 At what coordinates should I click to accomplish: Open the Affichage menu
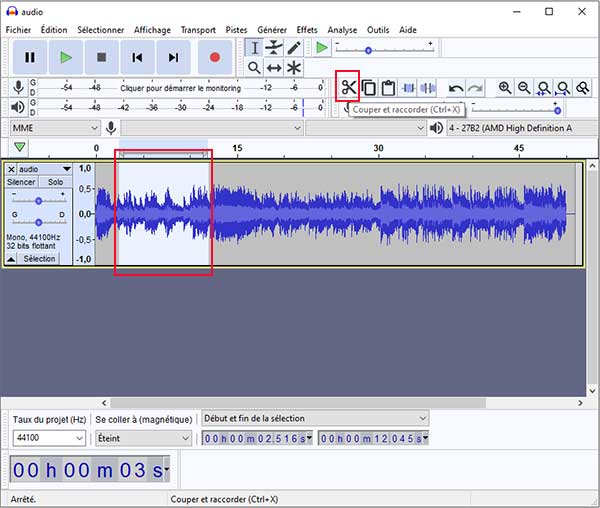click(x=152, y=30)
